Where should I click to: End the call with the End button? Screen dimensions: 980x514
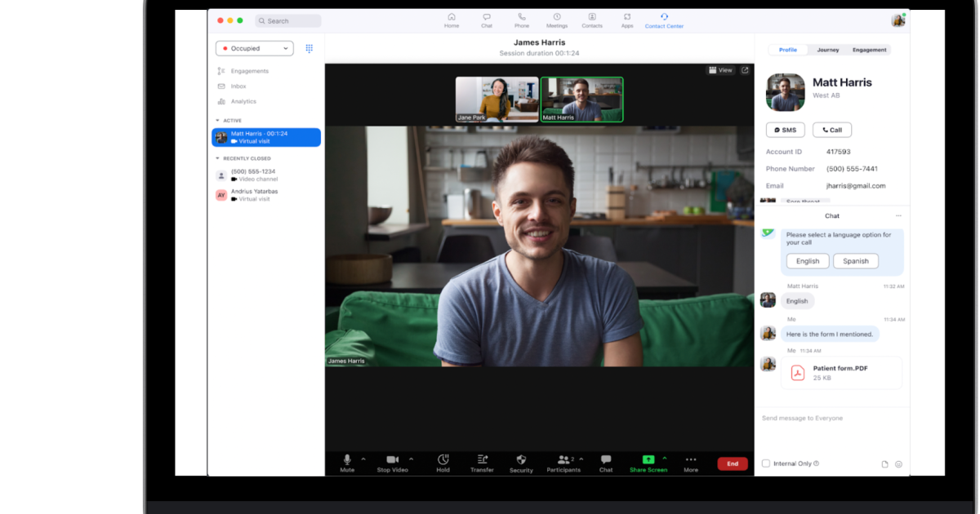(732, 463)
